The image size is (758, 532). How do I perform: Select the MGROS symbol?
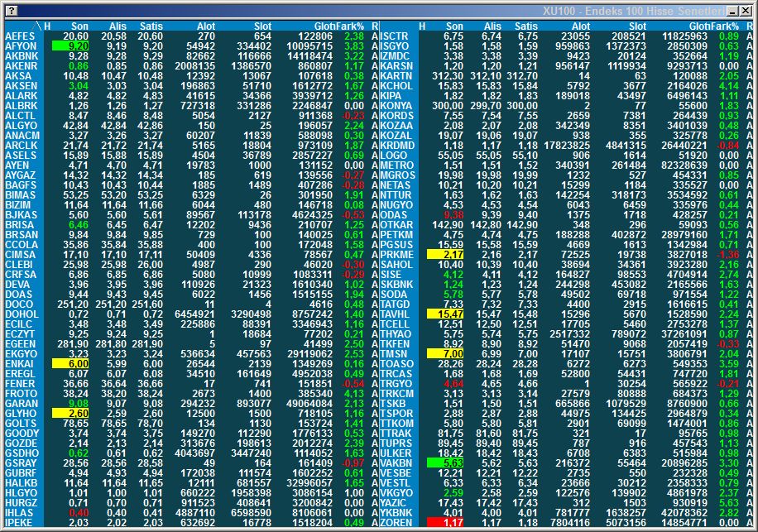[397, 175]
